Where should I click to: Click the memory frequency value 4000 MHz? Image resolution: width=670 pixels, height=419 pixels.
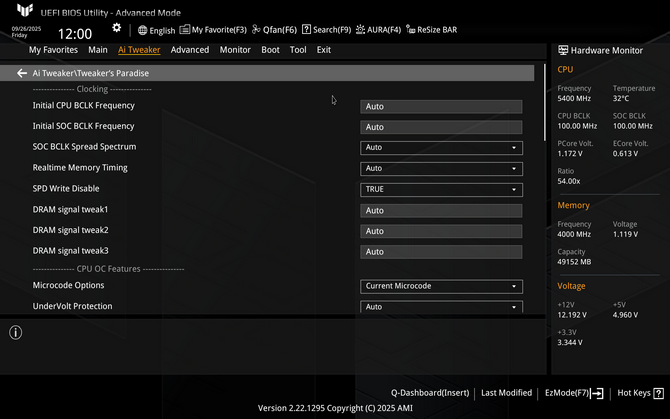(x=574, y=234)
